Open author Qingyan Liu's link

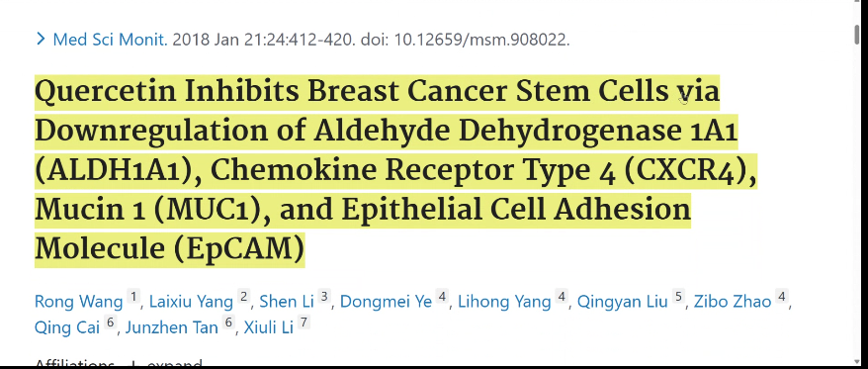point(622,302)
